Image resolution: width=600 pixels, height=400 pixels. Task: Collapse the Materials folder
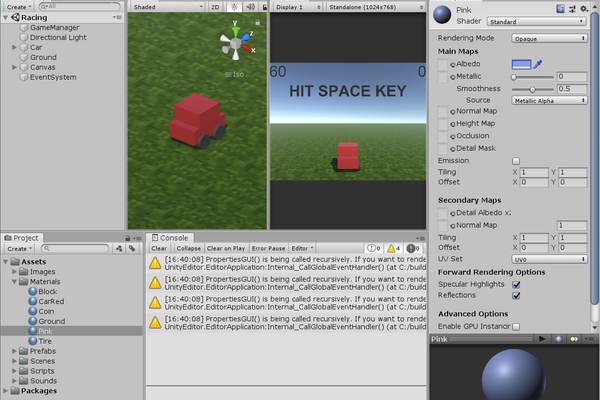14,282
